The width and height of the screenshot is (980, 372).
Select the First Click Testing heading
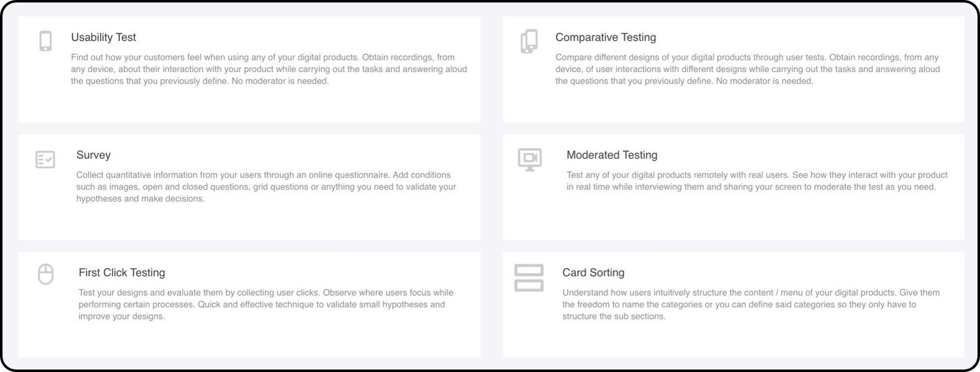(x=122, y=272)
